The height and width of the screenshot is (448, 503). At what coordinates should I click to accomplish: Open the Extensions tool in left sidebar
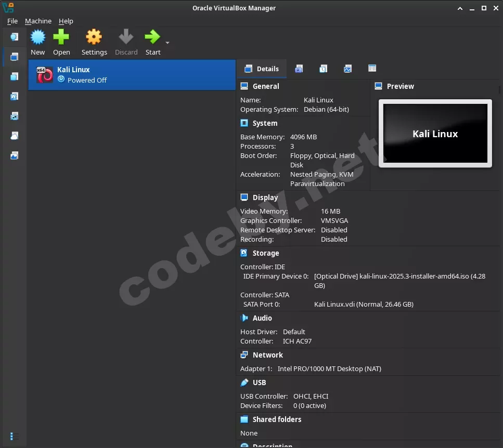14,76
